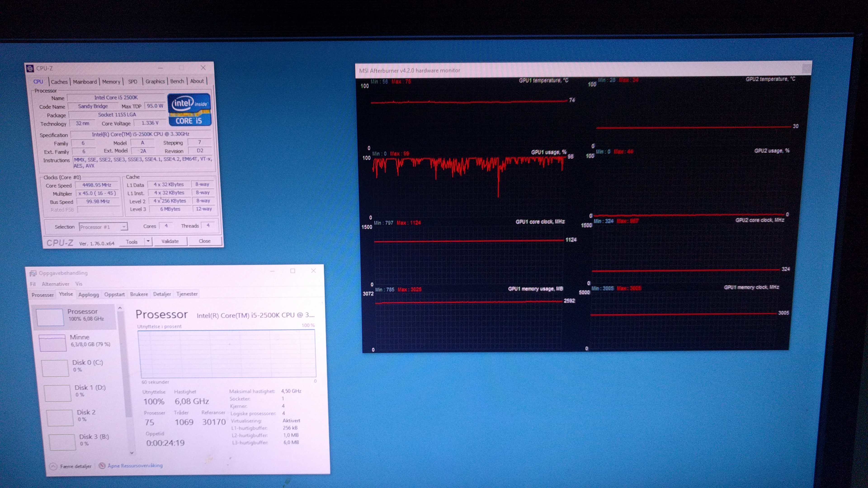Close the CPU-Z window

click(203, 68)
